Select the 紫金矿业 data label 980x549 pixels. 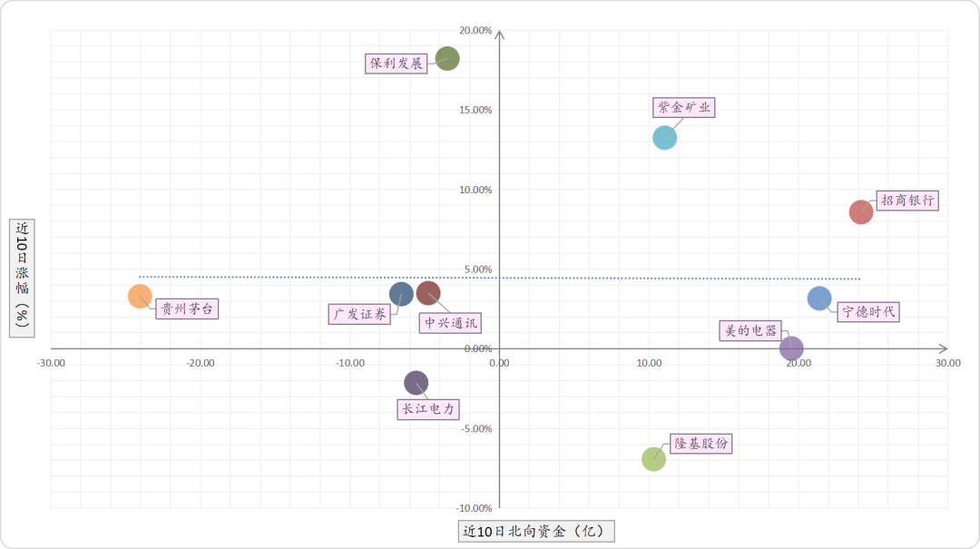(684, 108)
